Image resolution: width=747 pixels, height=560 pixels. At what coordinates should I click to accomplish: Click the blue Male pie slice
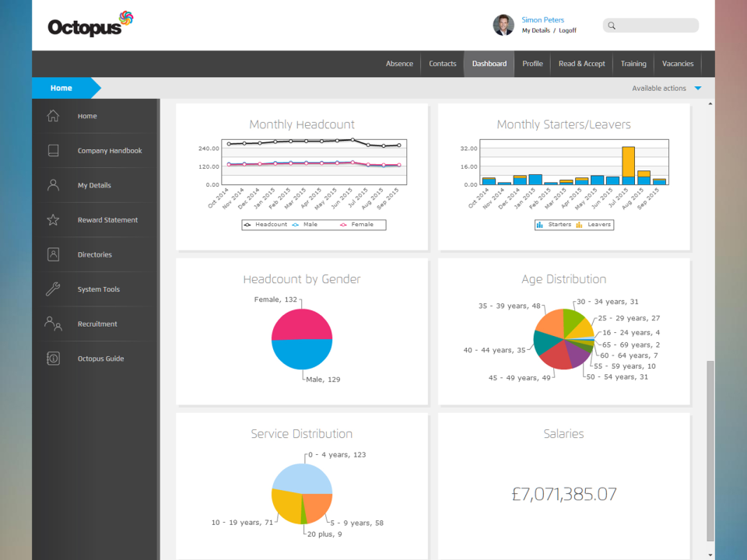(302, 355)
